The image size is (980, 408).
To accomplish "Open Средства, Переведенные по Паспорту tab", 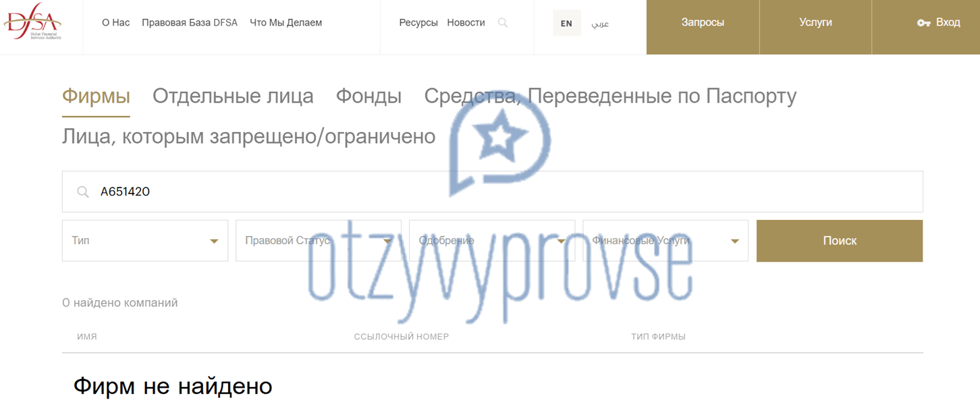I will click(610, 96).
